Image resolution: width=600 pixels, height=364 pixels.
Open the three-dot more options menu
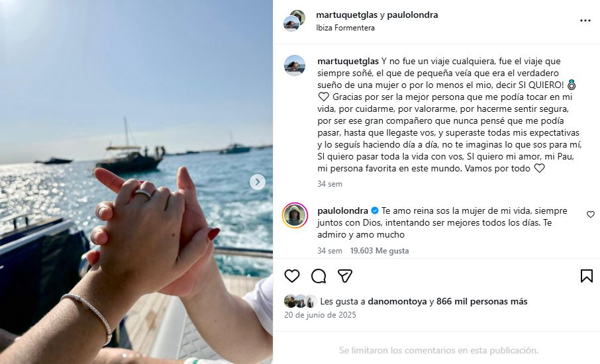tap(585, 21)
